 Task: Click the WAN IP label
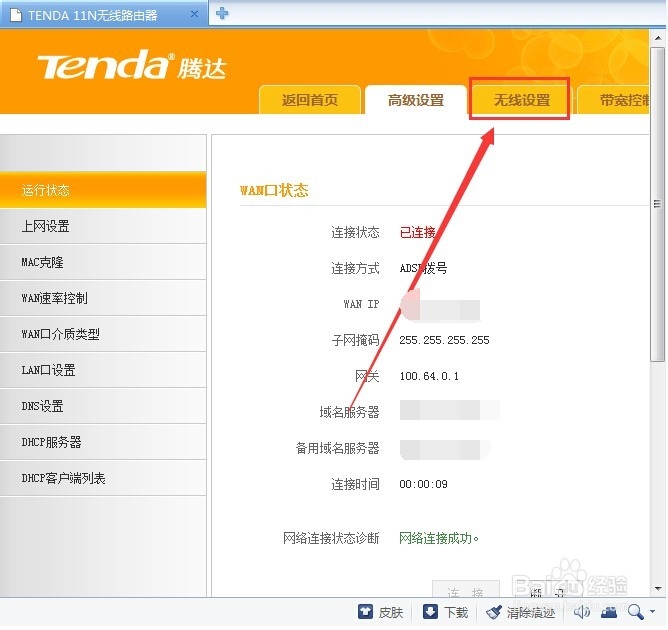coord(361,304)
